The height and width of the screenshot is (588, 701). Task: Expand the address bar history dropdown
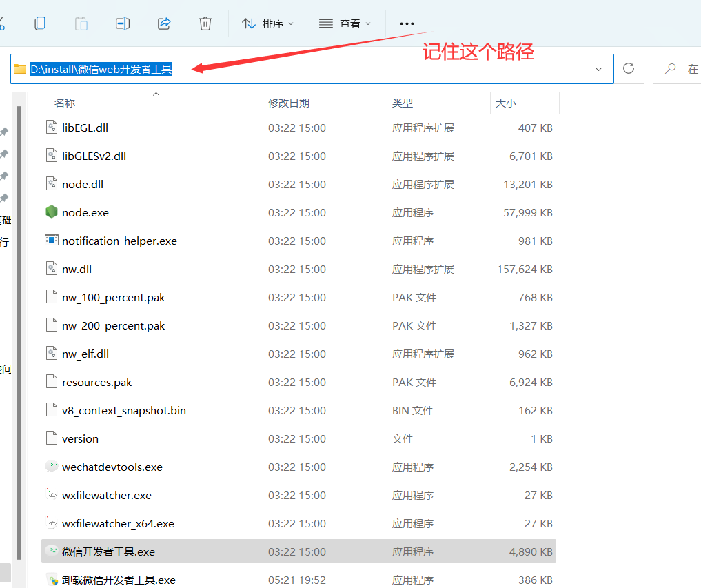pyautogui.click(x=598, y=69)
